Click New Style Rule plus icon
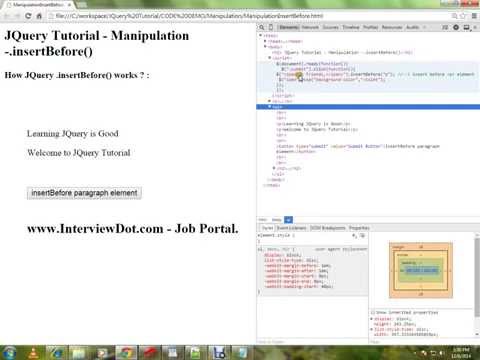Image resolution: width=480 pixels, height=360 pixels. (354, 236)
